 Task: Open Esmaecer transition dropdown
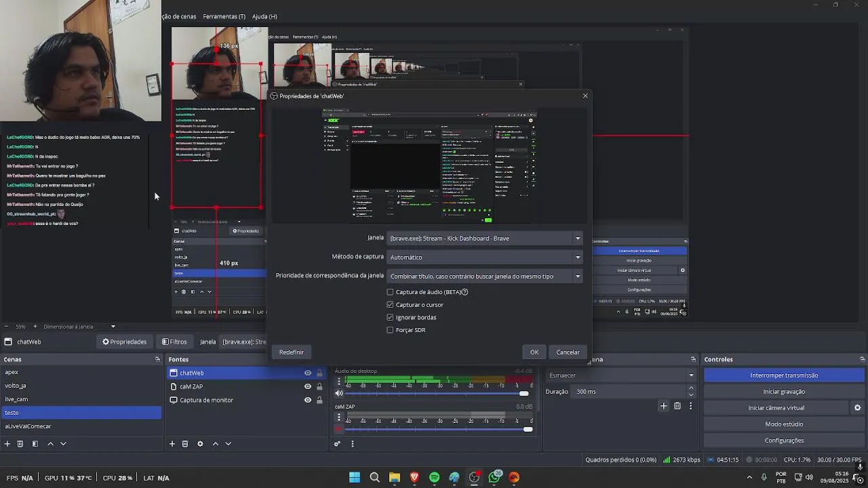622,375
